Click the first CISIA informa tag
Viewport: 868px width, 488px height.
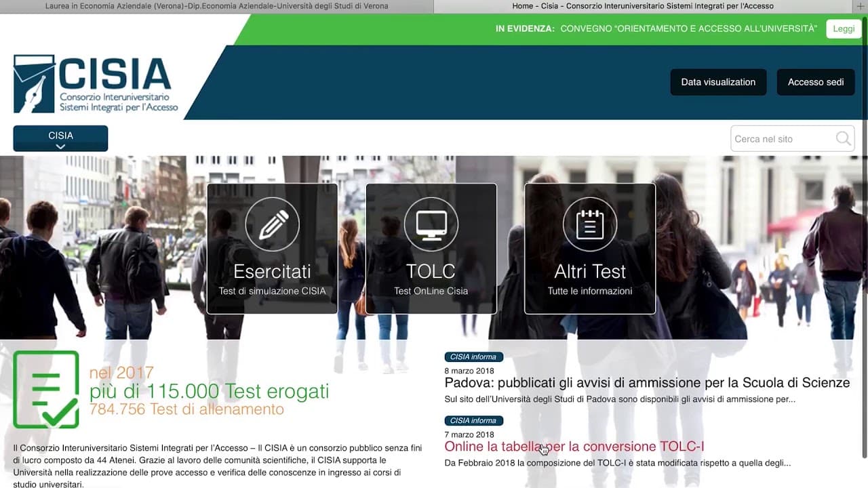point(473,357)
